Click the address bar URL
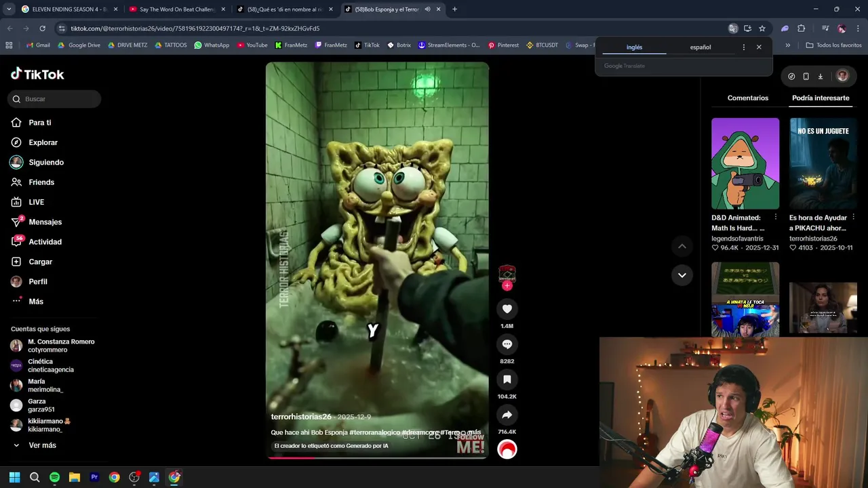868x488 pixels. pos(195,28)
